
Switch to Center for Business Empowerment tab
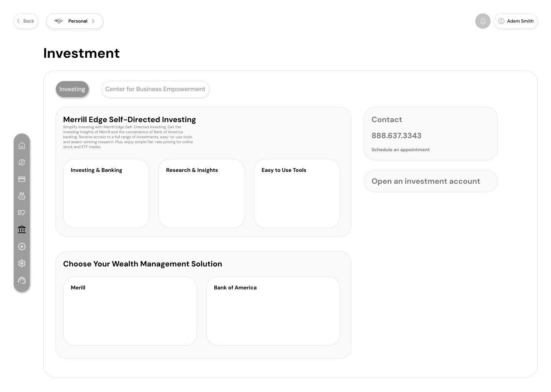(155, 89)
